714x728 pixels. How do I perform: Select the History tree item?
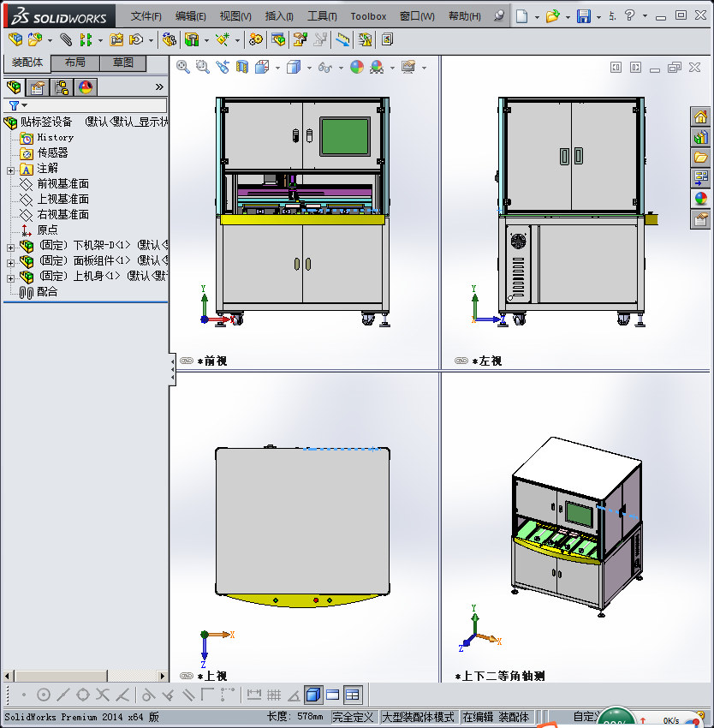point(56,137)
